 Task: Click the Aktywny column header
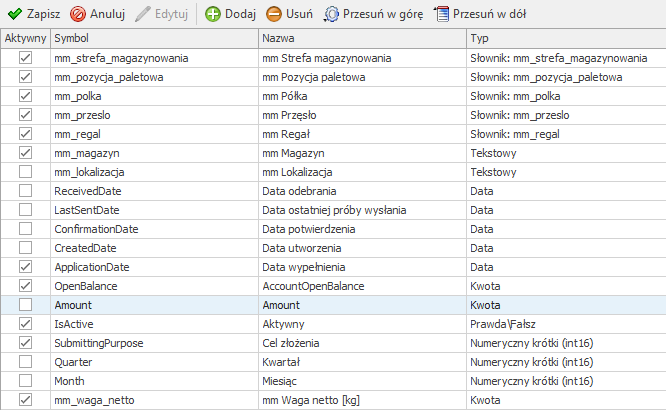(24, 38)
